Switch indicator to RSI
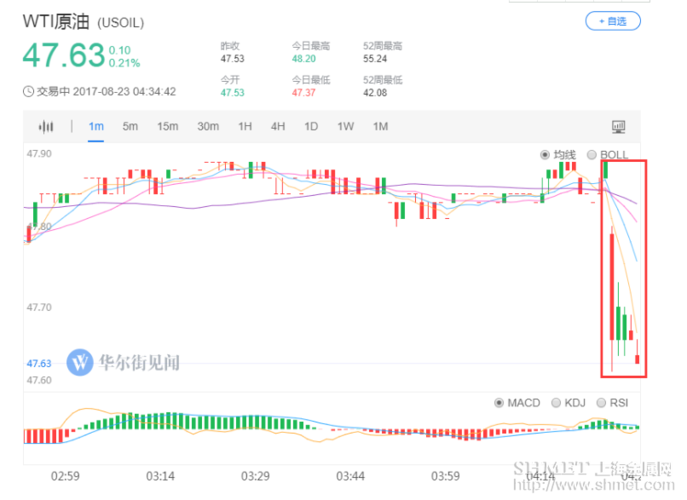Image resolution: width=687 pixels, height=500 pixels. click(601, 403)
